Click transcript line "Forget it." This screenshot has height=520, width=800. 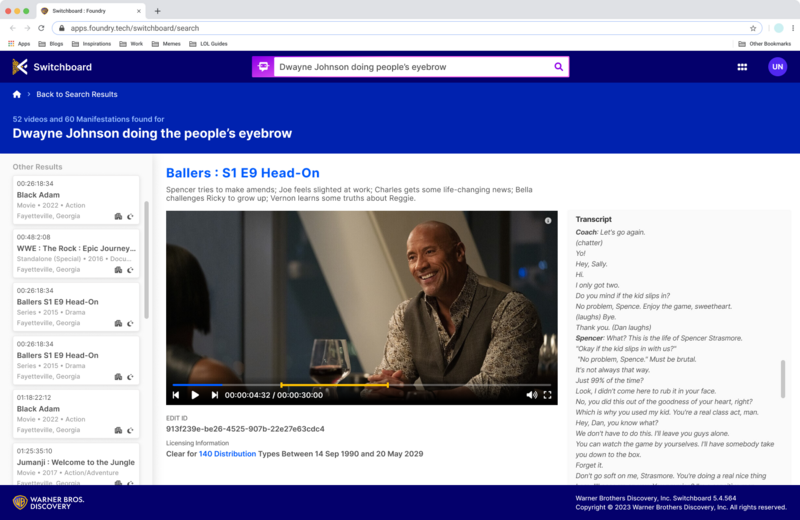click(589, 465)
